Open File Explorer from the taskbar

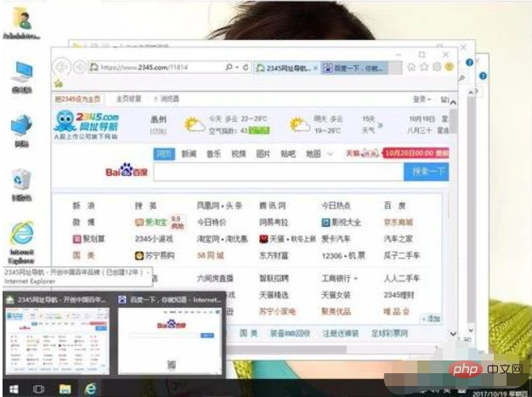[x=65, y=388]
